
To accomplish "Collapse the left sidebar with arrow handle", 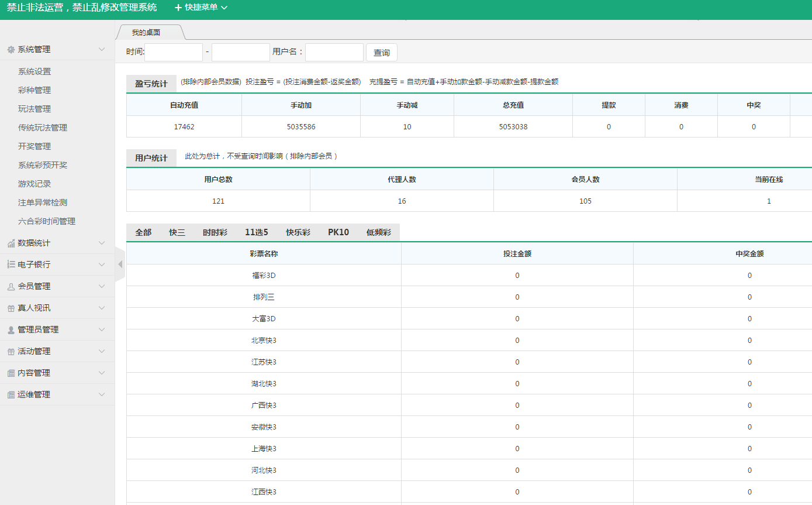I will (x=120, y=264).
